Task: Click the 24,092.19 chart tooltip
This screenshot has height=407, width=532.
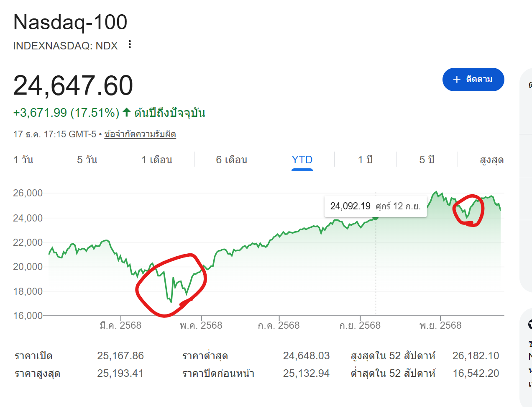Action: [375, 206]
